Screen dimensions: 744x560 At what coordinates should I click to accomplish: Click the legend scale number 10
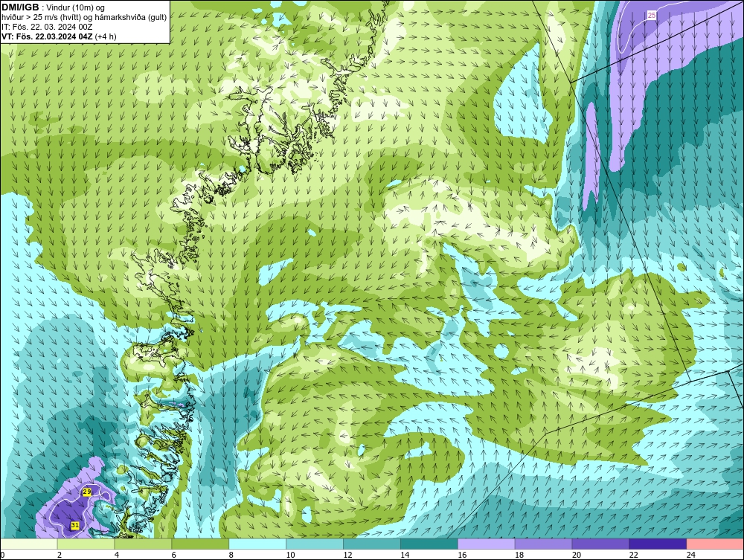point(290,555)
